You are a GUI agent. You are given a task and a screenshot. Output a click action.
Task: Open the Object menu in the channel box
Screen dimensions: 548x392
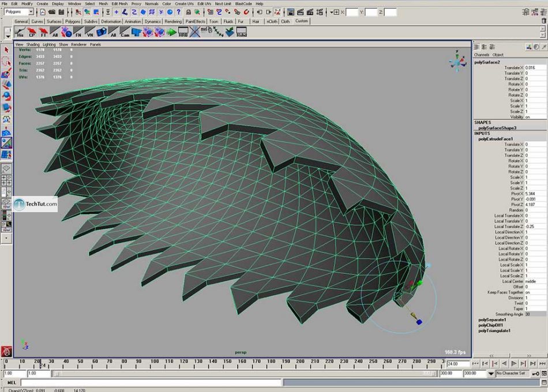click(x=498, y=55)
